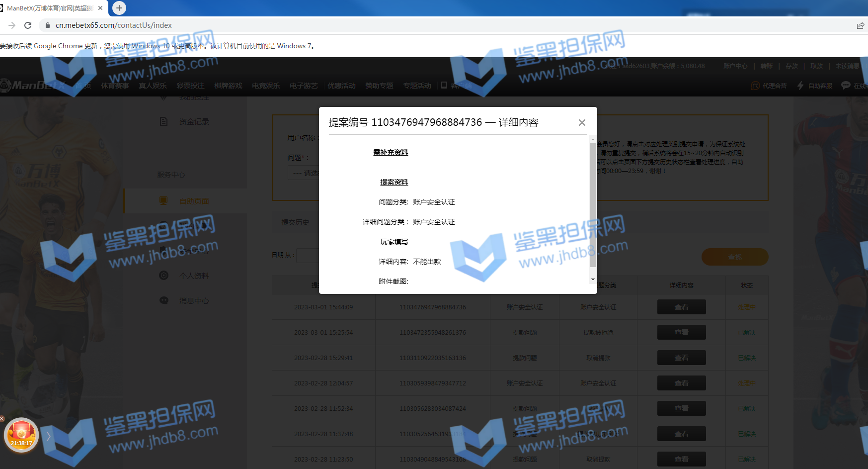868x469 pixels.
Task: Expand the arrow next to red envelope
Action: coord(48,437)
